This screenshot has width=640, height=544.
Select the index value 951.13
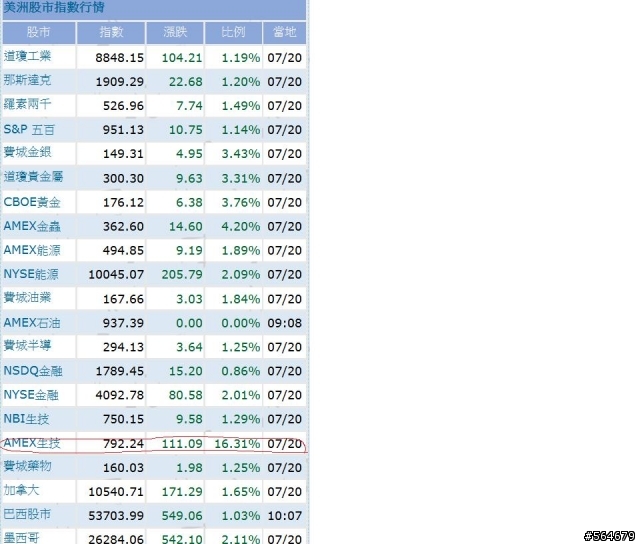pos(123,130)
